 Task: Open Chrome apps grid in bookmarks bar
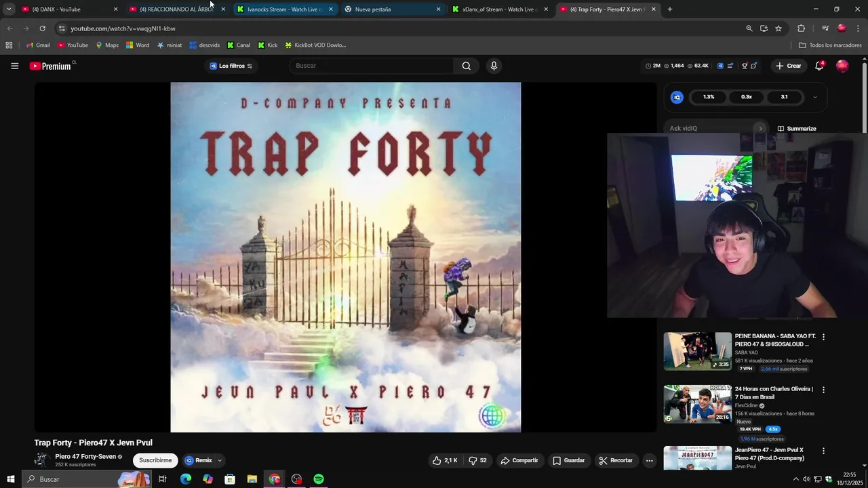pyautogui.click(x=9, y=45)
